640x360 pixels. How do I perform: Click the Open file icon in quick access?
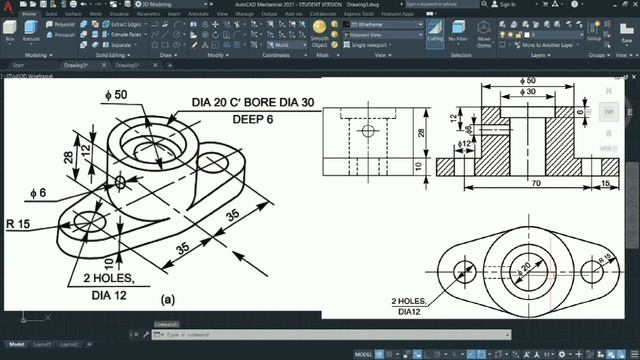click(x=33, y=4)
